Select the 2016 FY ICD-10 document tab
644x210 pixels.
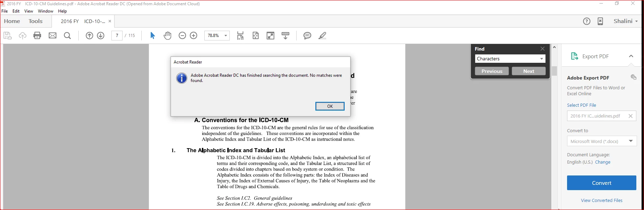click(x=83, y=21)
